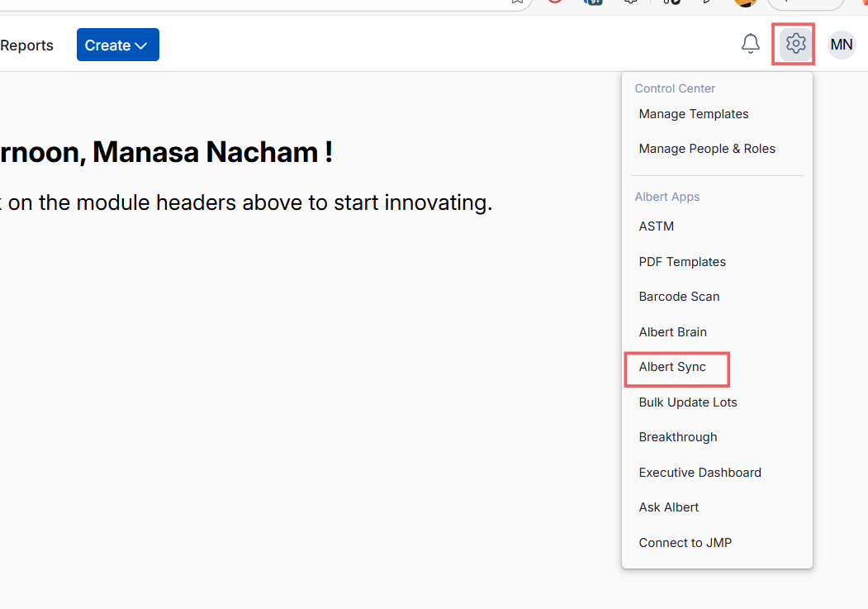Screen dimensions: 868x609
Task: Click the orange Chrome profile avatar
Action: pyautogui.click(x=746, y=2)
